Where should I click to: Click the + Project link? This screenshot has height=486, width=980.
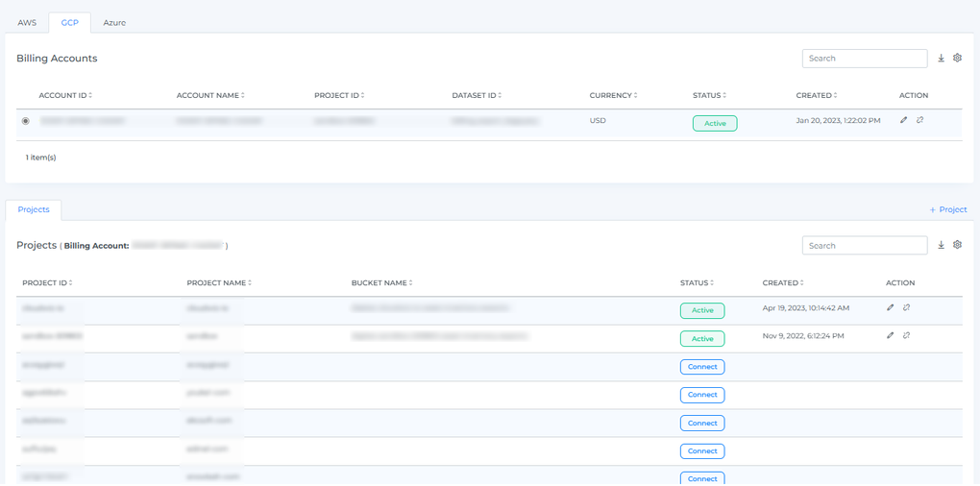(x=947, y=209)
